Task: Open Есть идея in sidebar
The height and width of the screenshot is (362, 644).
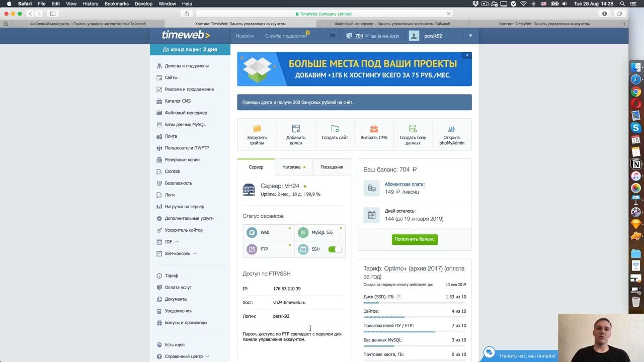Action: 175,345
